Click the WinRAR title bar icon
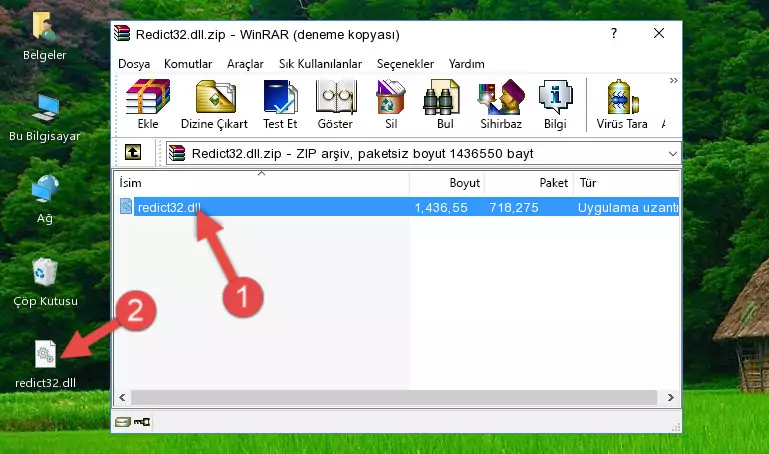The image size is (769, 454). [x=122, y=33]
